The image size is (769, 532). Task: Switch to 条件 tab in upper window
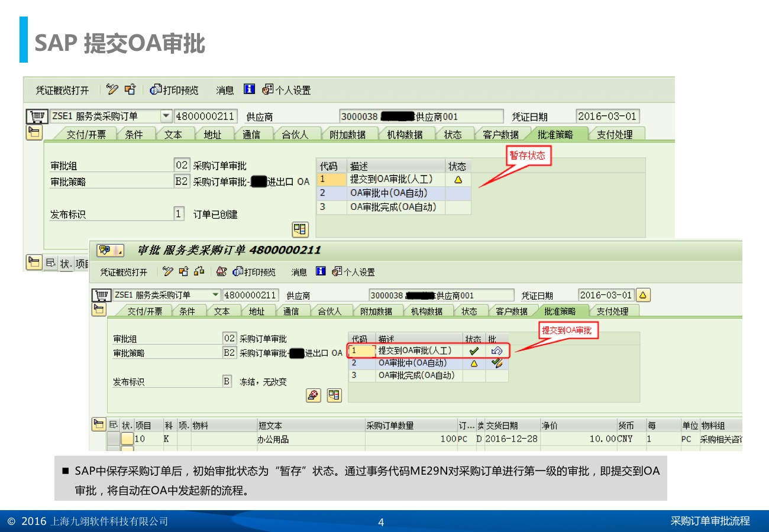134,135
